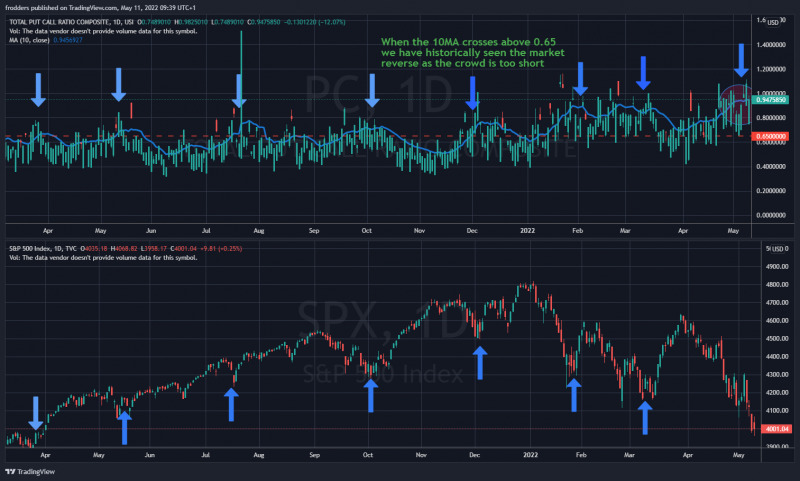Click 'Dec' on the put/call pane time axis
Screen dimensions: 800x481
[472, 231]
